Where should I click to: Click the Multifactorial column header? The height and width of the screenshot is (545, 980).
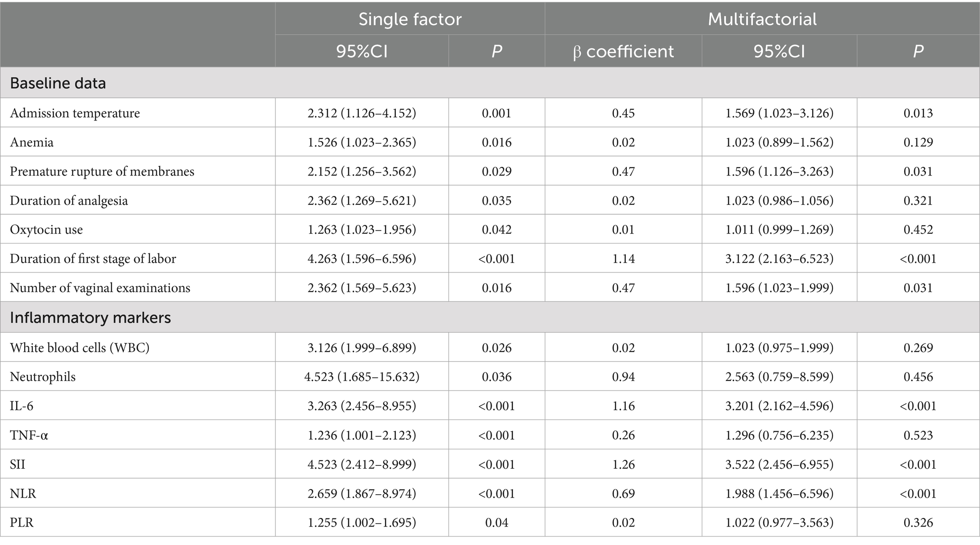pos(762,19)
